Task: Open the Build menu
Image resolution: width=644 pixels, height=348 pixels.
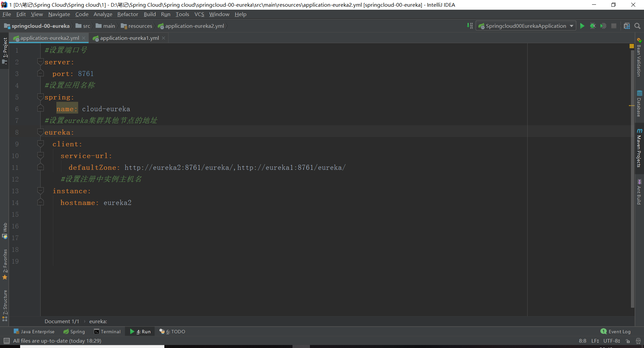Action: coord(150,14)
